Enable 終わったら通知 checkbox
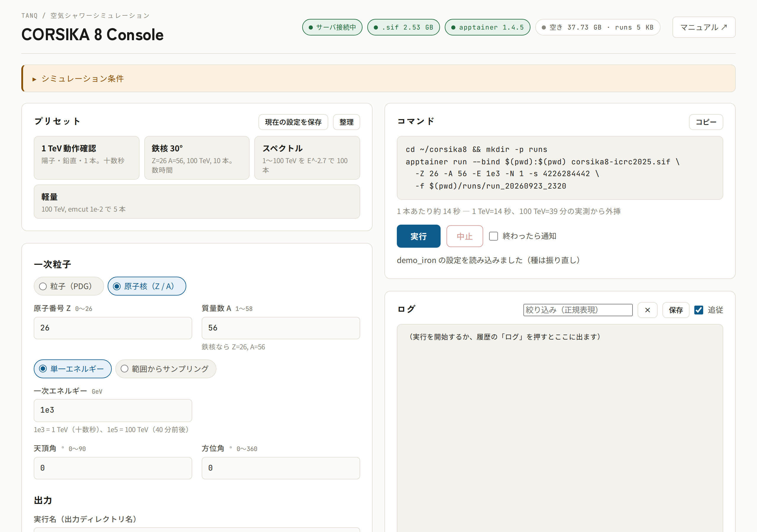The width and height of the screenshot is (757, 532). coord(494,236)
